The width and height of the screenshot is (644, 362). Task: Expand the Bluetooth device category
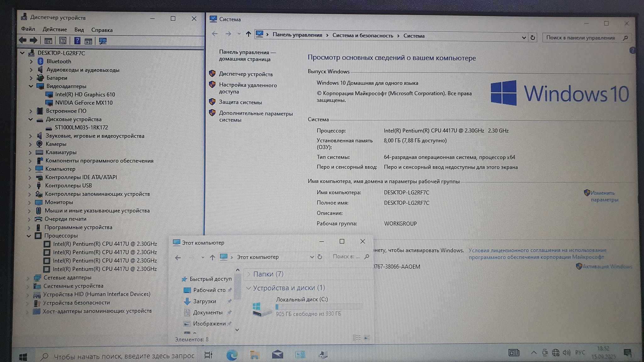click(31, 62)
